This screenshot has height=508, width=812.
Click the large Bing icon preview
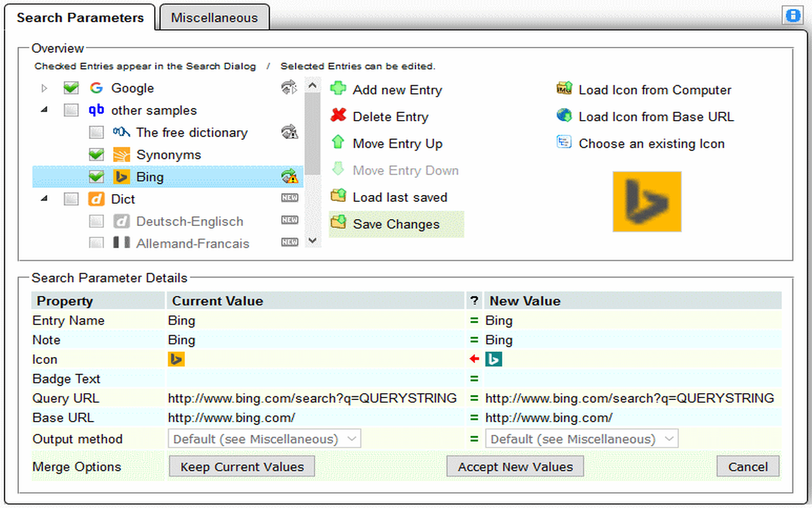[x=647, y=201]
